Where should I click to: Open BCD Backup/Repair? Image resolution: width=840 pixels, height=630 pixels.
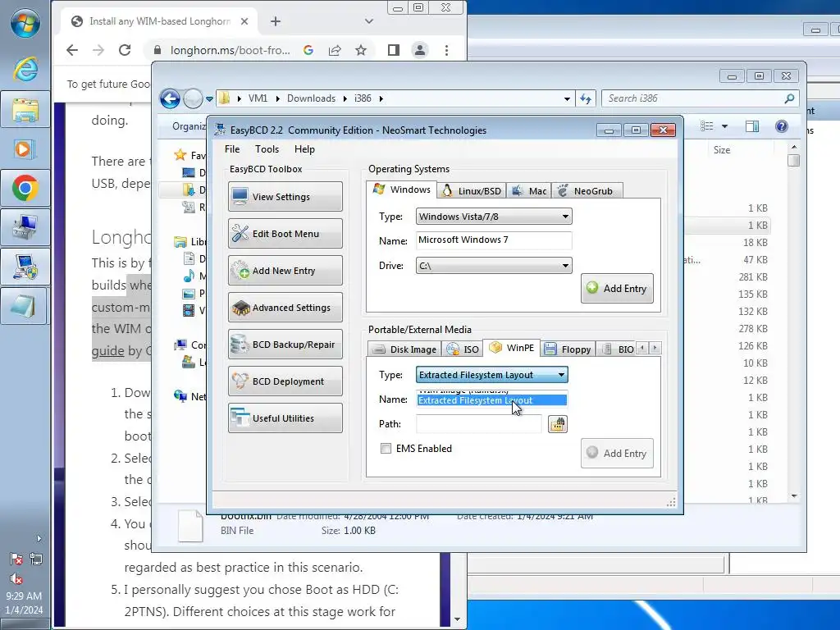pyautogui.click(x=285, y=344)
